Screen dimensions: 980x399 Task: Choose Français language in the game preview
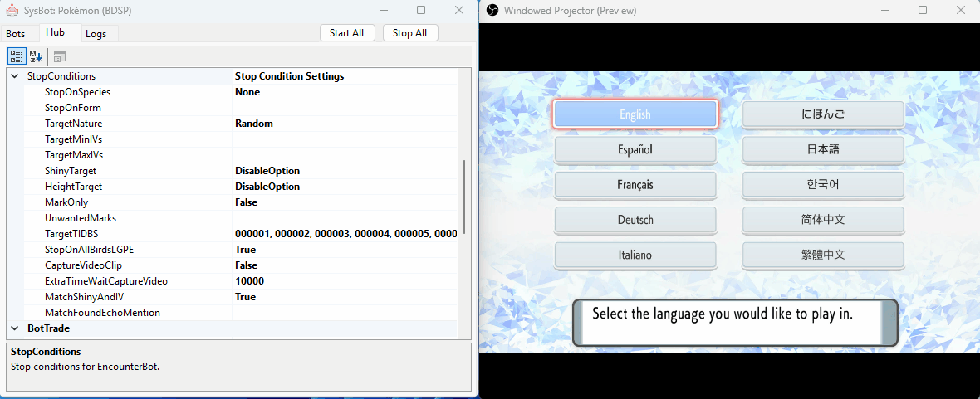[x=635, y=185]
